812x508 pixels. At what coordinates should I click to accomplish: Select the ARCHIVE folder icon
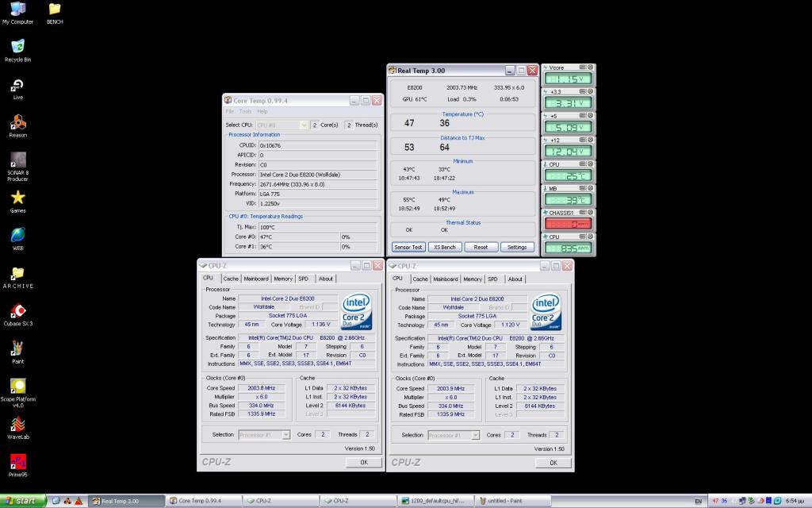tap(17, 277)
